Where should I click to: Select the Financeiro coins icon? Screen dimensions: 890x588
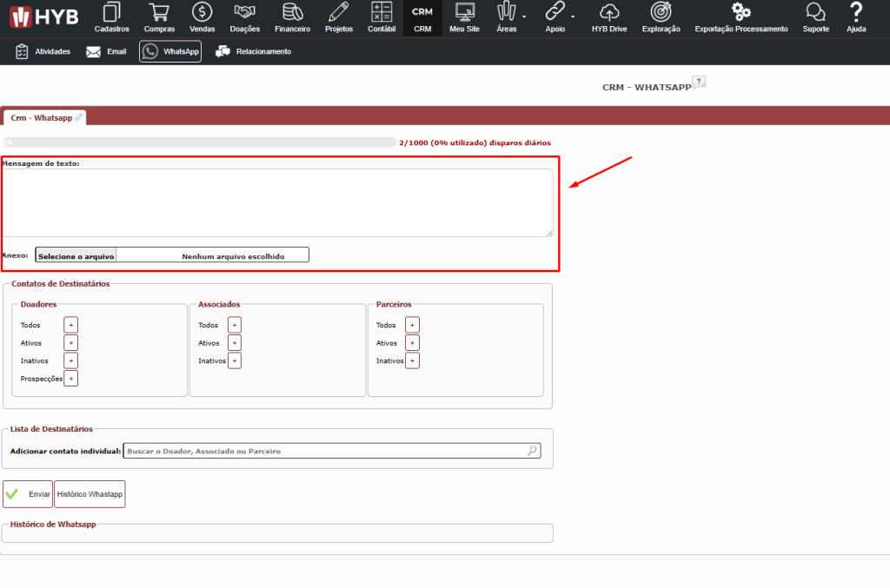click(x=292, y=12)
